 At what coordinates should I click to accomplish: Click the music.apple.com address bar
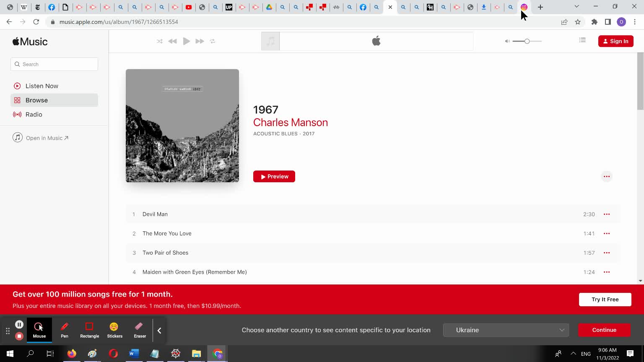pyautogui.click(x=302, y=22)
